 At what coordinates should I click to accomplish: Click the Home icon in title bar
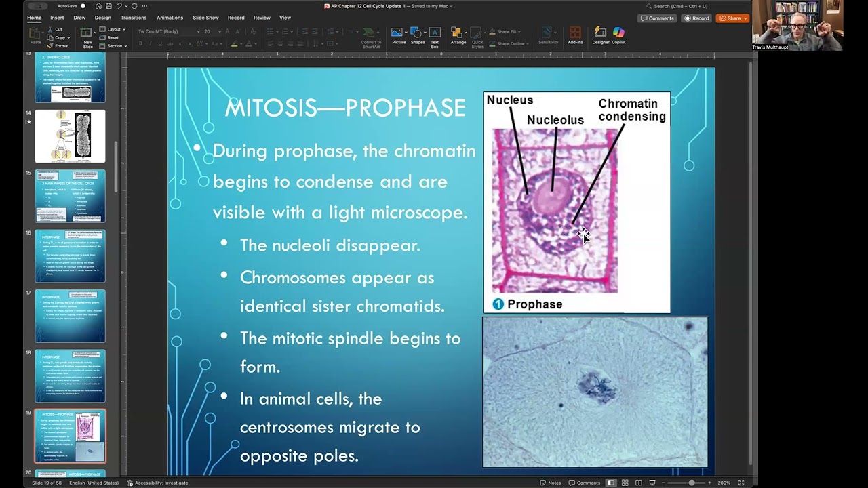98,6
